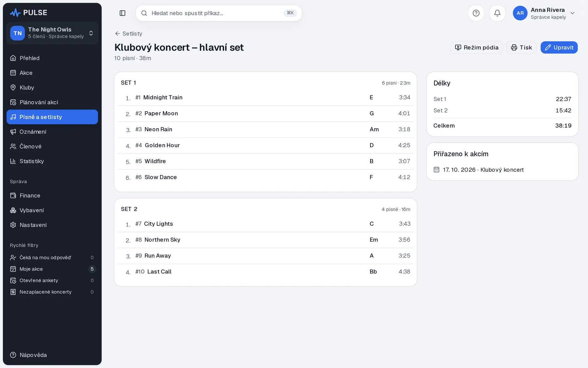Open Členové page
This screenshot has height=368, width=588.
[52, 146]
